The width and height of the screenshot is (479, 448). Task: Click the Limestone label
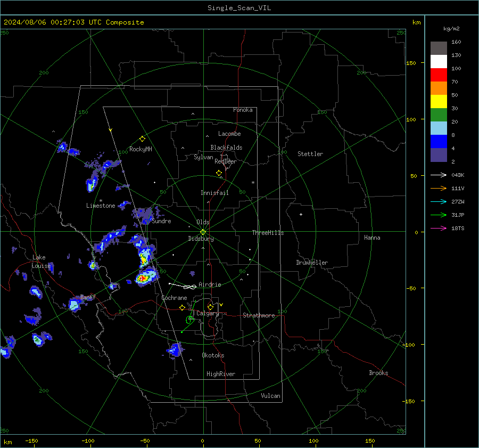coord(101,206)
